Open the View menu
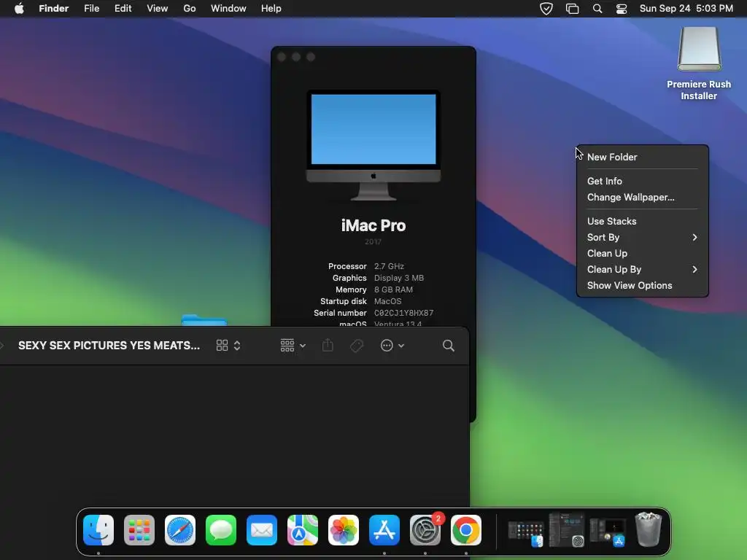The width and height of the screenshot is (747, 560). point(158,9)
